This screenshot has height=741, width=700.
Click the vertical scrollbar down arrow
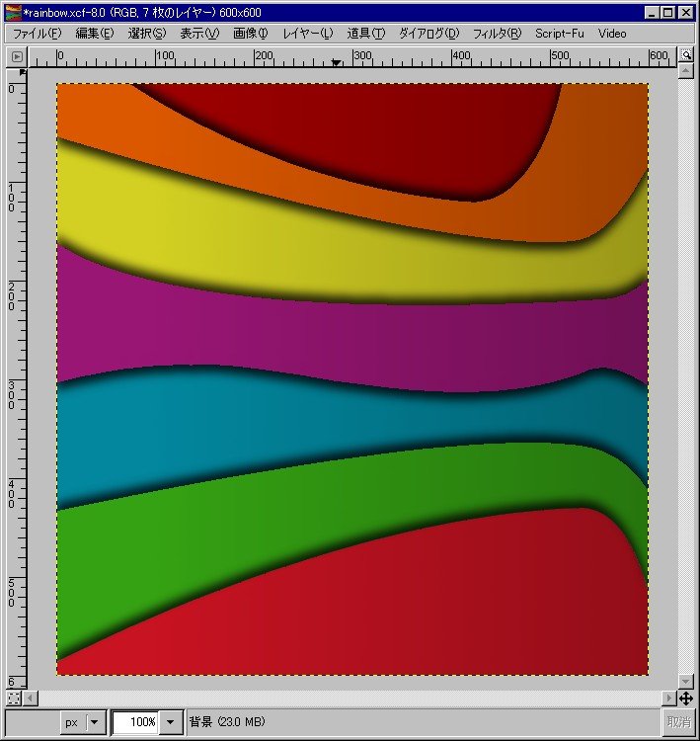click(x=686, y=682)
